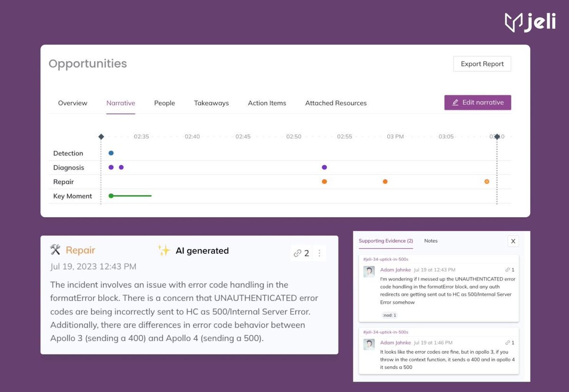Click the Jeli logo
Viewport: 569px width, 392px height.
click(x=530, y=22)
